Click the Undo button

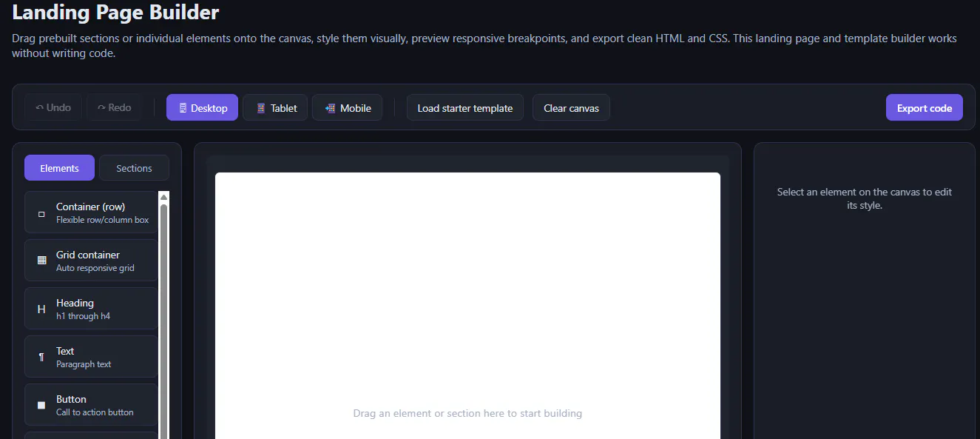[53, 107]
